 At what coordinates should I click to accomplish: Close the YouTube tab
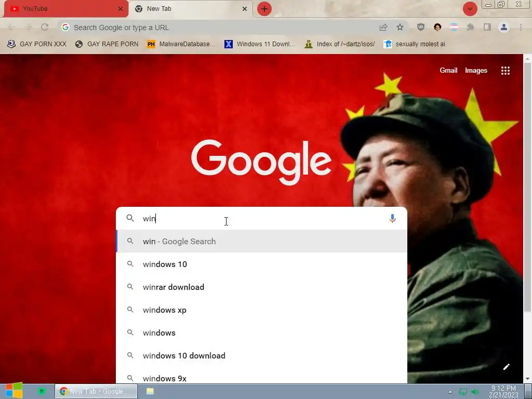[x=120, y=9]
